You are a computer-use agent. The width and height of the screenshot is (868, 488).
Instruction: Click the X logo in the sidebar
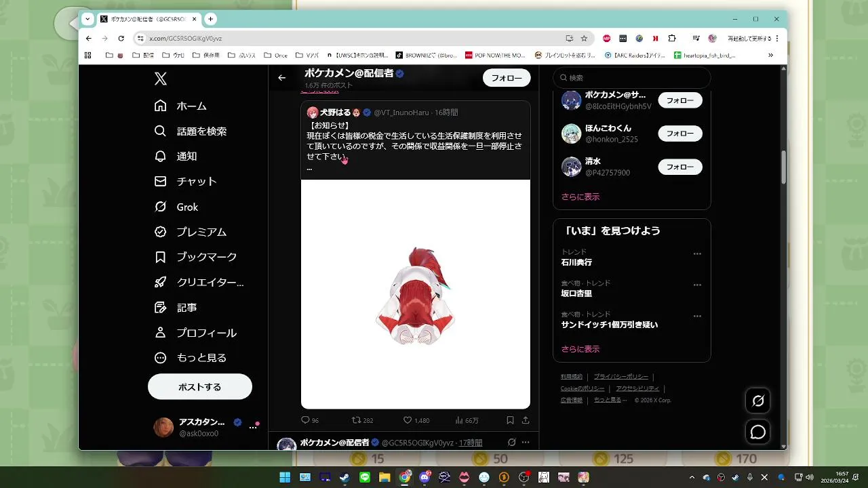161,79
